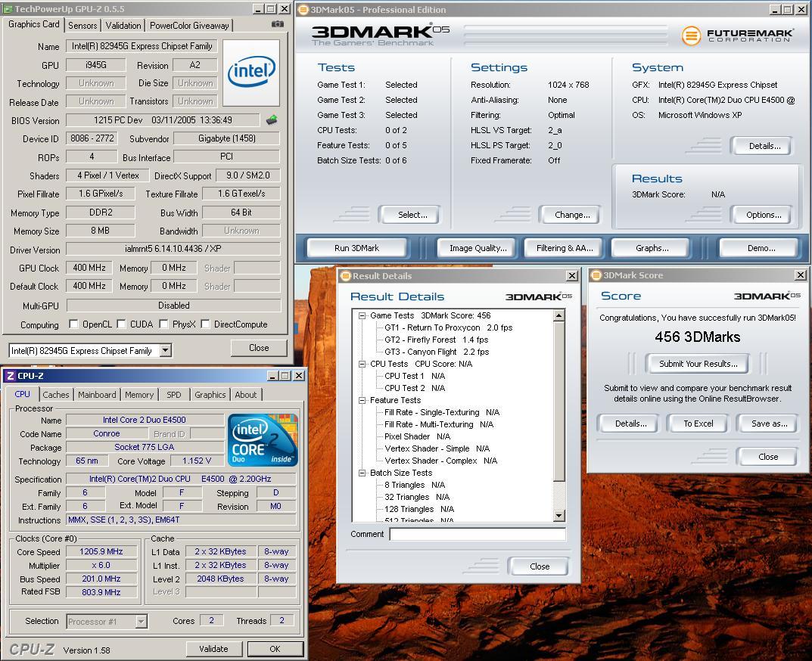This screenshot has height=661, width=812.
Task: Click the Result Details vertical scrollbar thumb
Action: point(558,401)
